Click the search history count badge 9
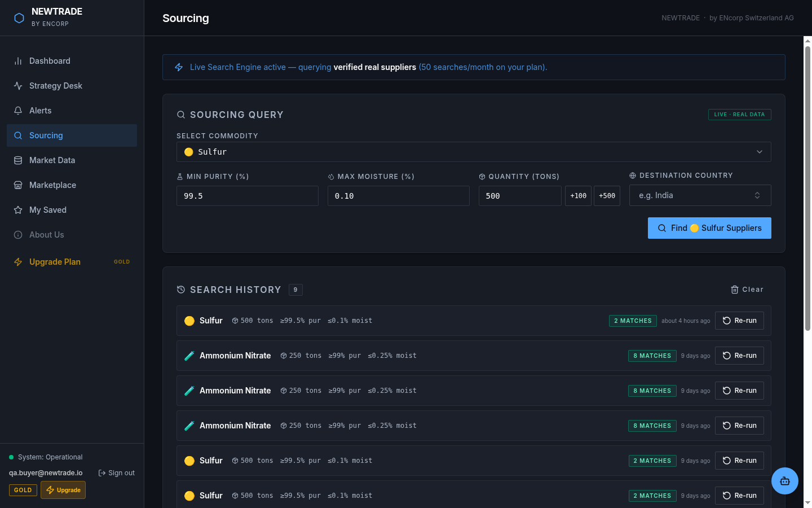 (295, 290)
